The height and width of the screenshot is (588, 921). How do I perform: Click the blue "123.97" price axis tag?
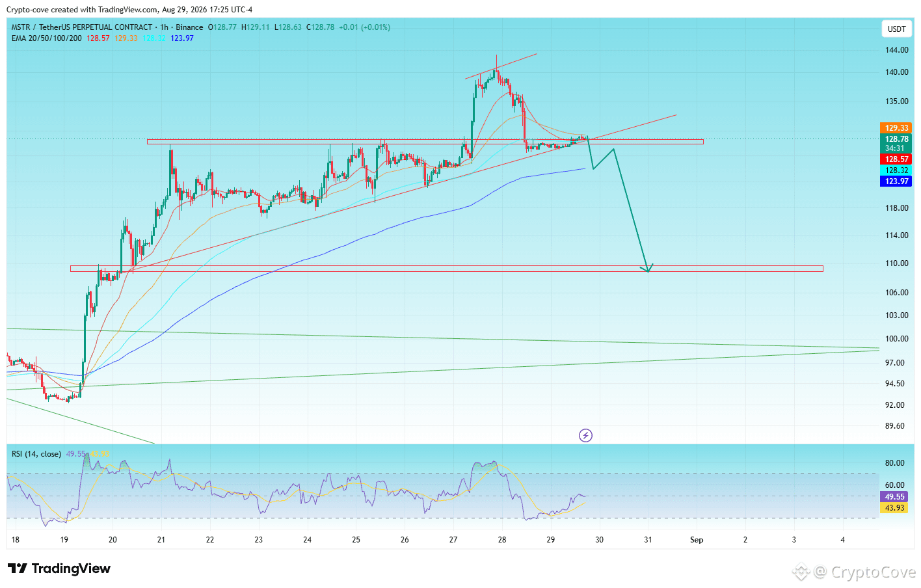[x=896, y=181]
